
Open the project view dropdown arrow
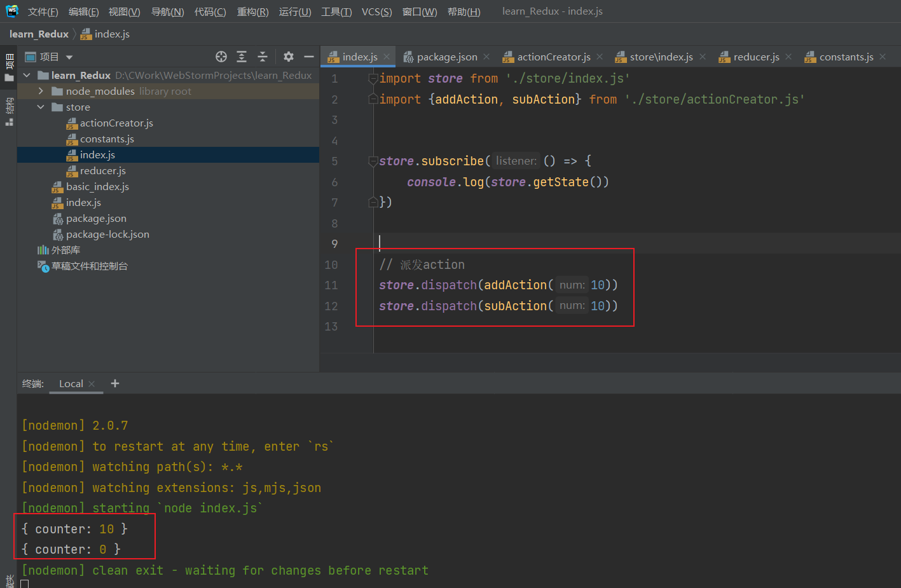click(69, 57)
